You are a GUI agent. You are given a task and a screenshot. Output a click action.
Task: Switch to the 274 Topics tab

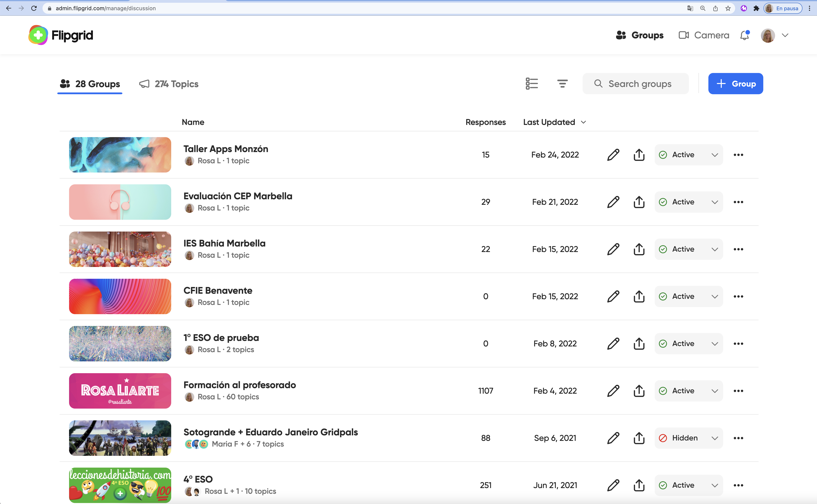(x=169, y=84)
